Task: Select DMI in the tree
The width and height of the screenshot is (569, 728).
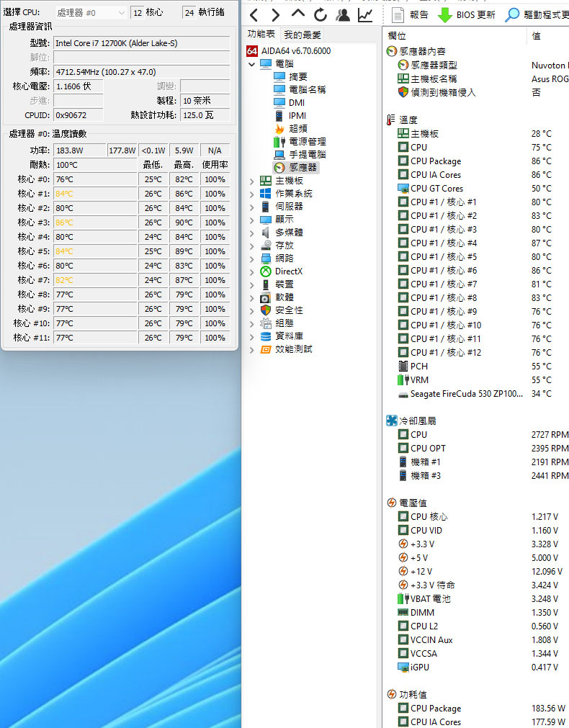Action: (x=290, y=102)
